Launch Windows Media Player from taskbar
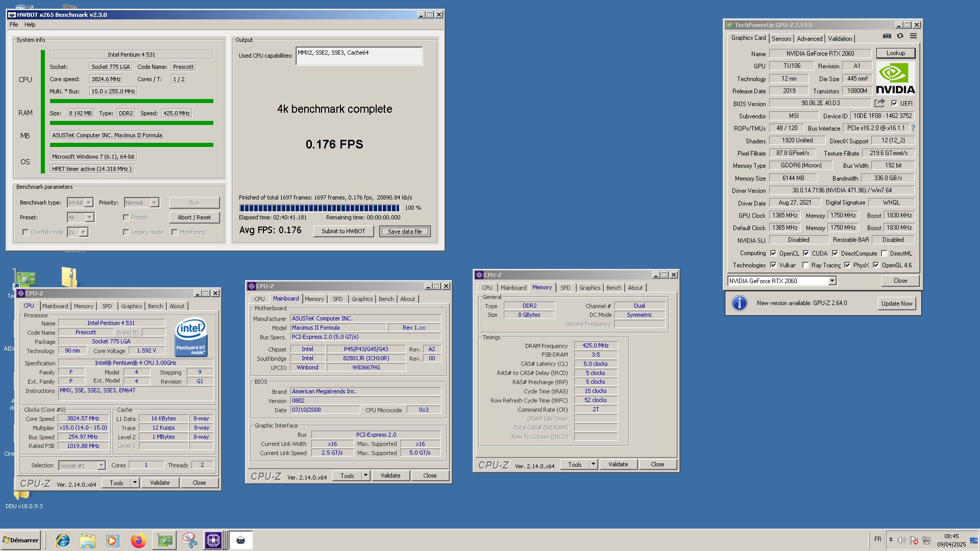This screenshot has width=980, height=551. click(113, 540)
